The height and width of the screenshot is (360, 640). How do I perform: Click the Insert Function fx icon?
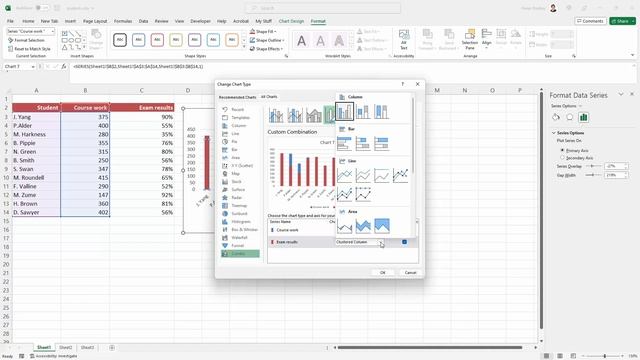[x=64, y=66]
